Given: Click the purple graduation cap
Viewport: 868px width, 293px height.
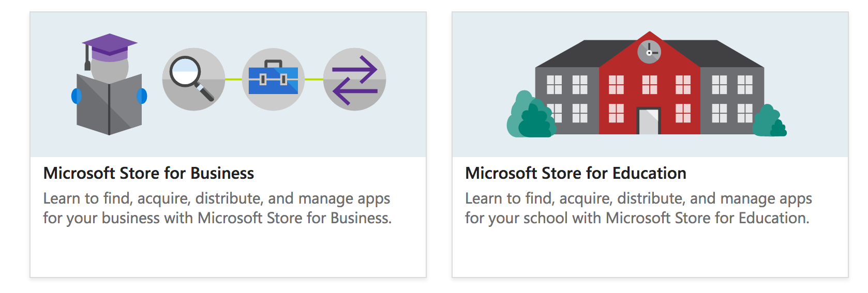Looking at the screenshot, I should (109, 45).
